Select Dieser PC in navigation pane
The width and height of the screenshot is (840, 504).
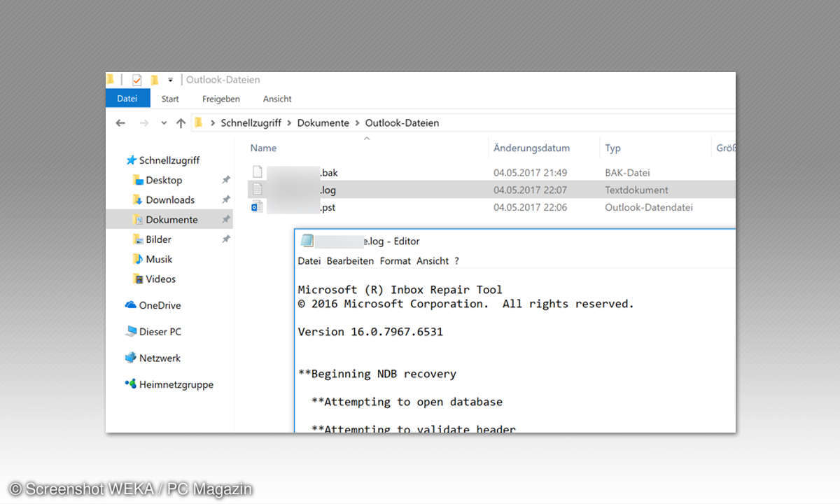coord(160,331)
